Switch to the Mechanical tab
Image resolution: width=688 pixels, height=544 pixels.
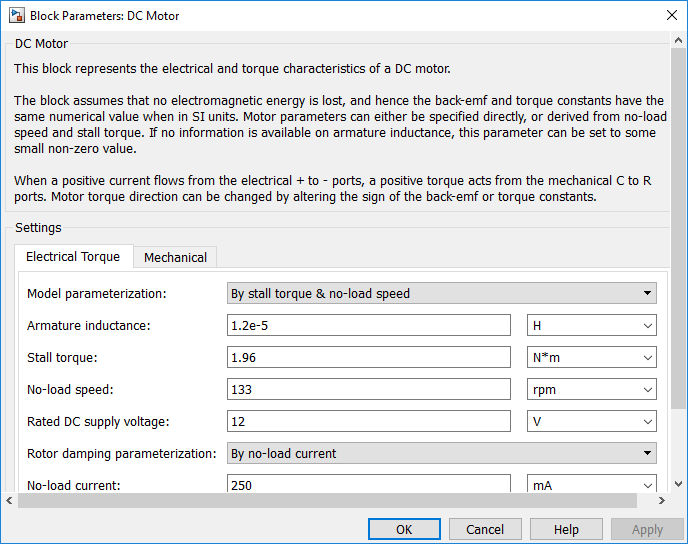pos(175,257)
